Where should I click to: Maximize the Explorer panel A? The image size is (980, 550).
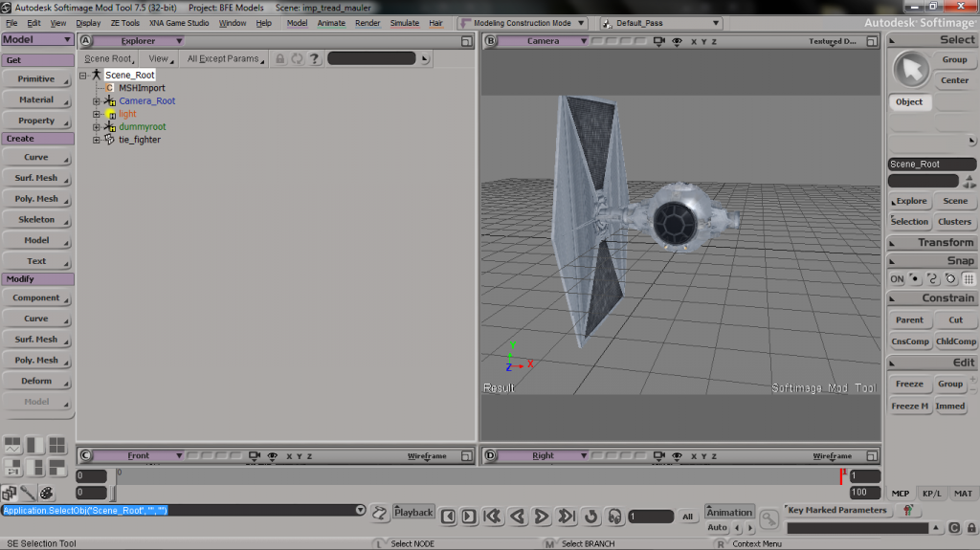point(466,41)
